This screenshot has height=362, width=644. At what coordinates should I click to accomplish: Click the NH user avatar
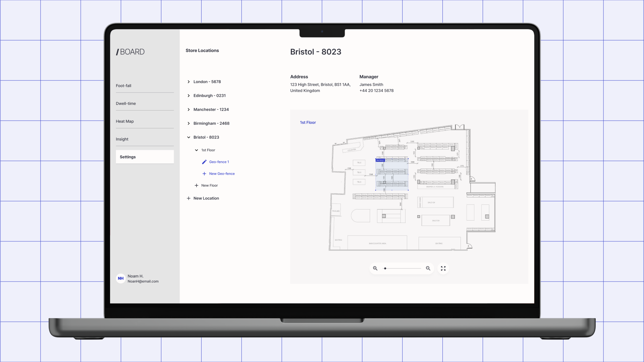click(121, 279)
